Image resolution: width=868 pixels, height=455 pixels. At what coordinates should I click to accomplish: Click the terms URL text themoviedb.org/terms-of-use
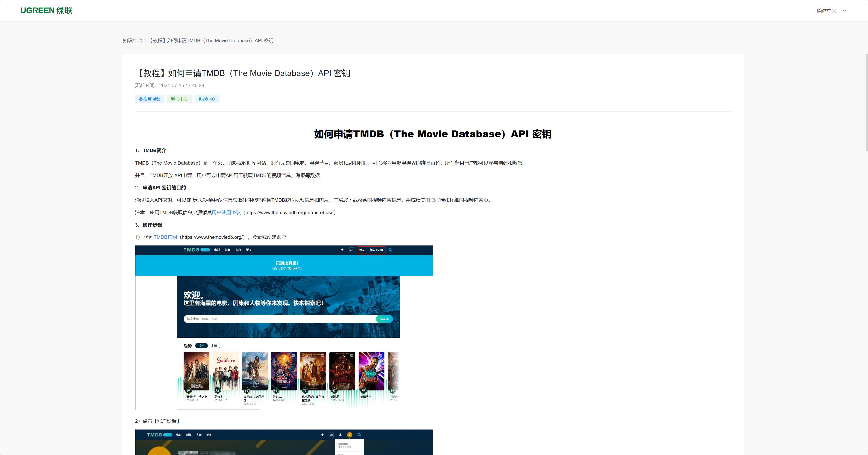(289, 212)
